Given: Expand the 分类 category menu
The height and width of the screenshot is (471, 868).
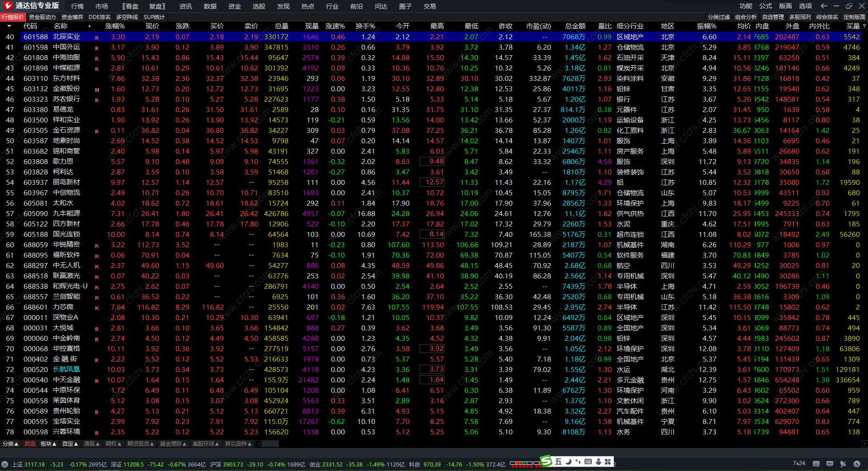Looking at the screenshot, I should click(x=10, y=444).
